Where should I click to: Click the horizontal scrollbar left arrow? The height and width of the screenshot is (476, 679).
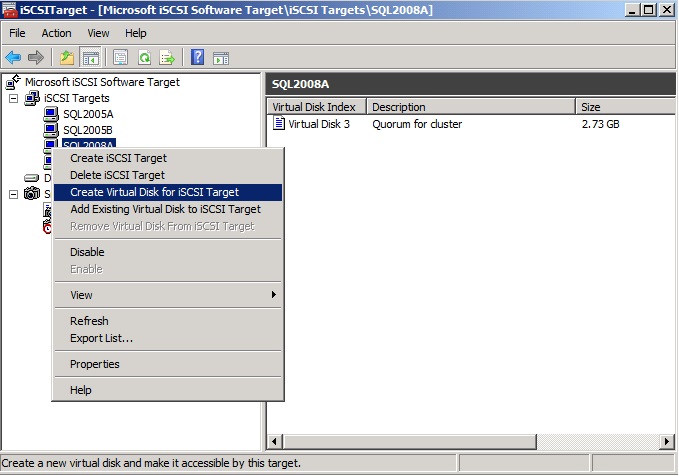[274, 442]
